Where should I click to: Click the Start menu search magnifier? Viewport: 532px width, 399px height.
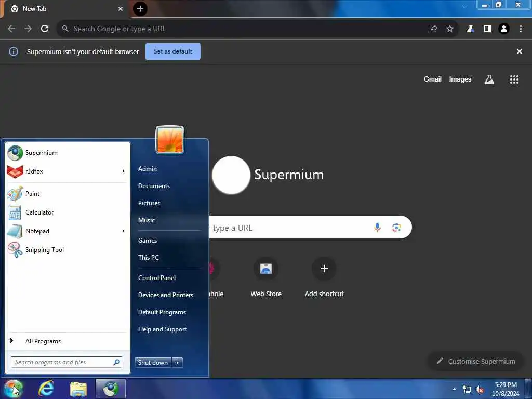click(x=117, y=362)
